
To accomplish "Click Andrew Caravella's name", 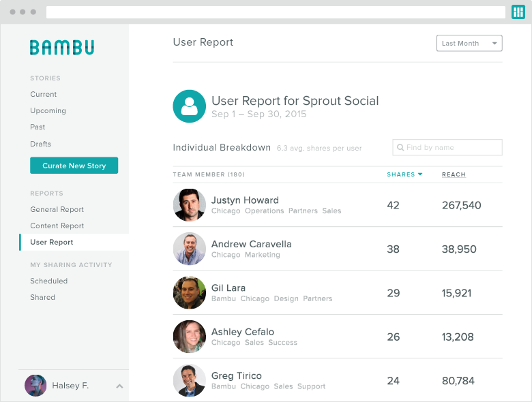I will (x=252, y=244).
